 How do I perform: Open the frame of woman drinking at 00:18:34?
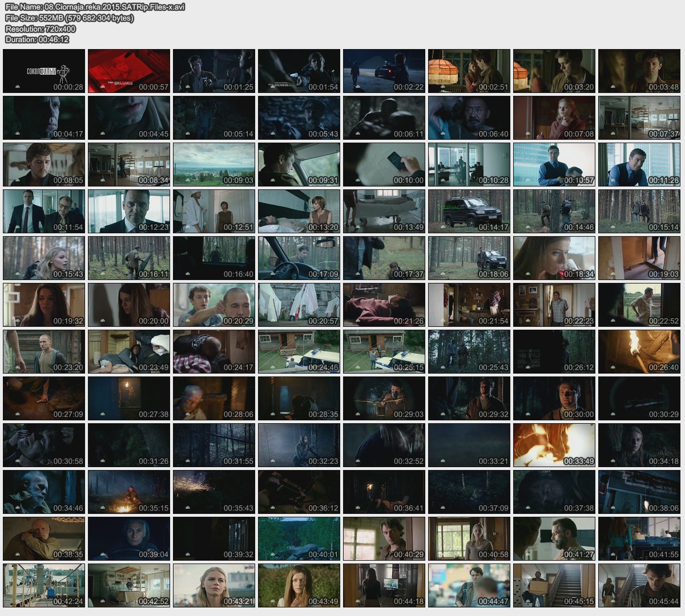554,258
